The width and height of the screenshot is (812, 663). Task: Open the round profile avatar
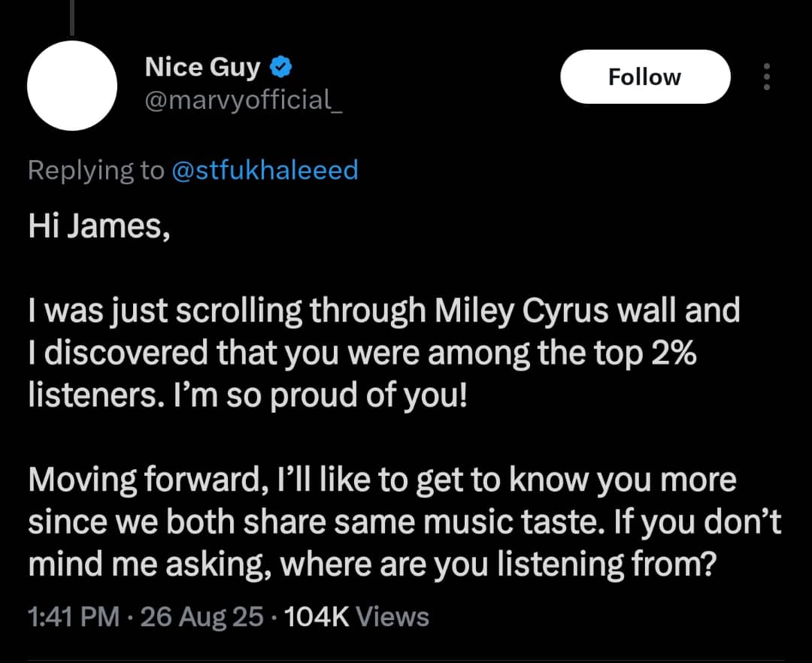click(72, 86)
